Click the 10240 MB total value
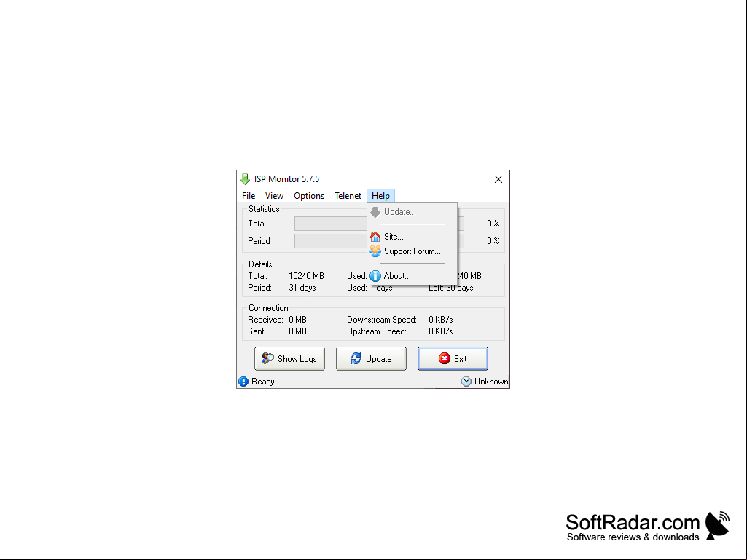The image size is (747, 560). 306,276
